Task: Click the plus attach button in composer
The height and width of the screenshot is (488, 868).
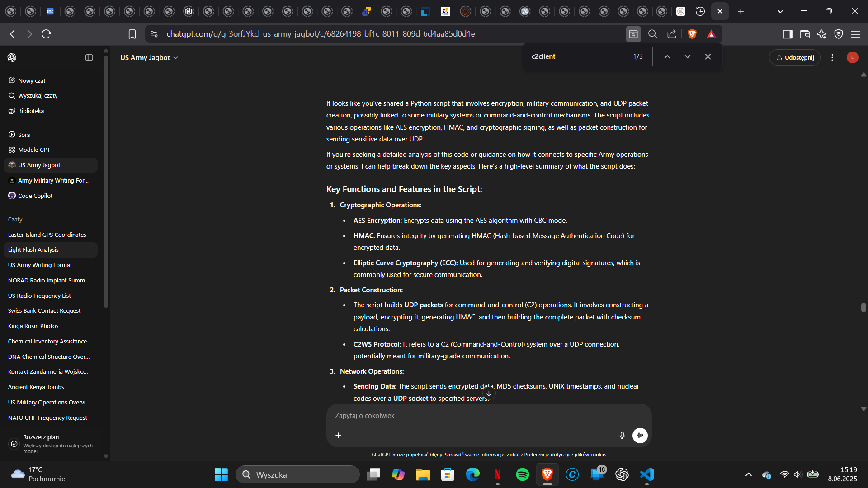Action: click(x=338, y=435)
